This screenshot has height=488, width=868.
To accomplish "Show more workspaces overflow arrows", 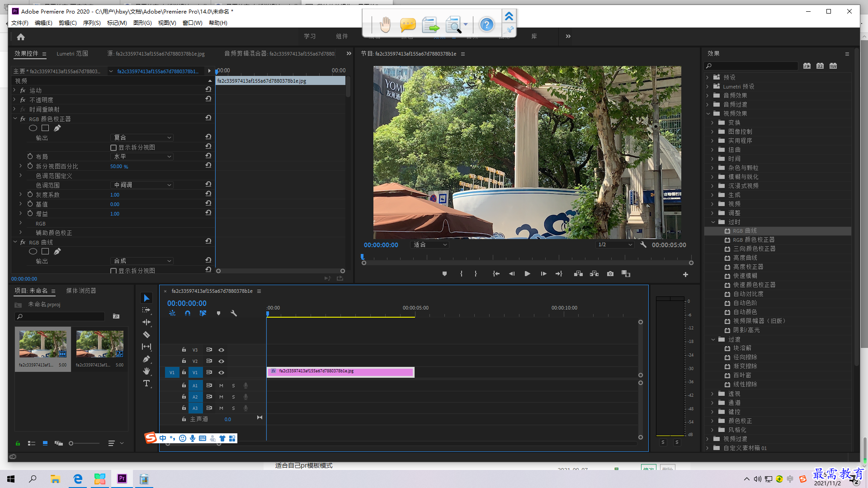I will (568, 36).
